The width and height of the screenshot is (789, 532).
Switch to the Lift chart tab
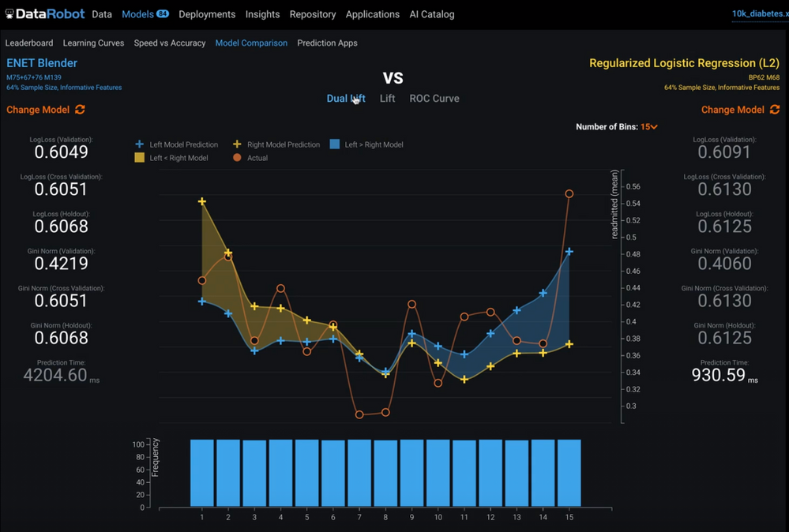[x=387, y=99]
